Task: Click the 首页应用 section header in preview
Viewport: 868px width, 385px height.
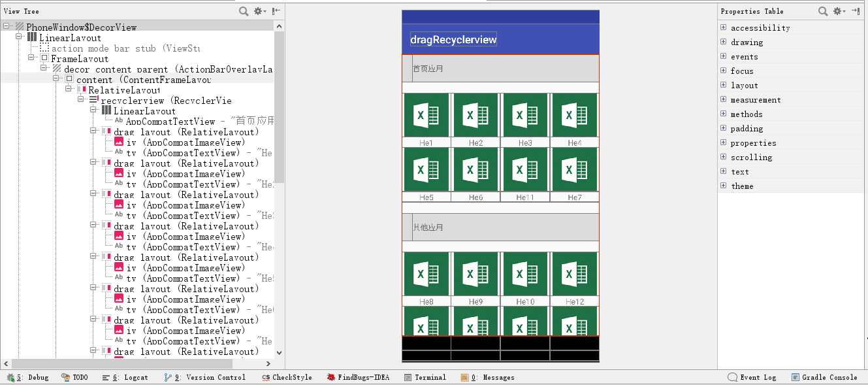Action: pyautogui.click(x=500, y=68)
